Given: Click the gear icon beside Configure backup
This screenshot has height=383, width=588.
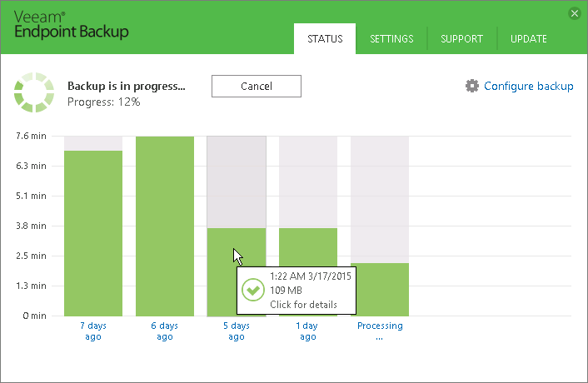Looking at the screenshot, I should click(472, 86).
